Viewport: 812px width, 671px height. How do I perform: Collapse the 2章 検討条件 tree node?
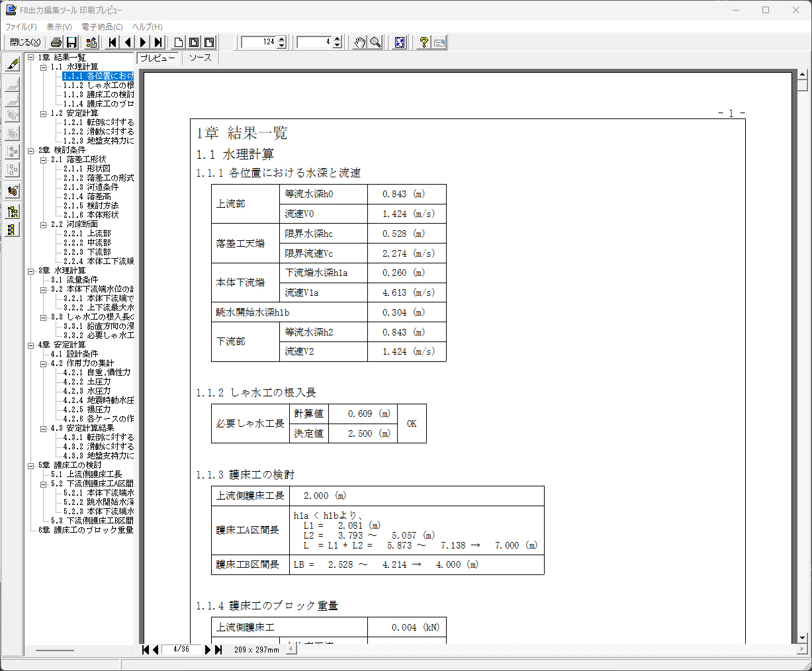tap(31, 150)
